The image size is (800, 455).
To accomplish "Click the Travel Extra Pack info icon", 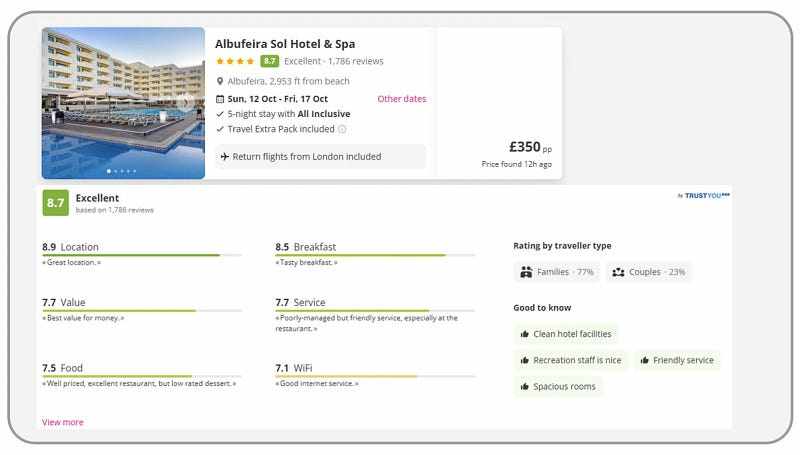I will (x=342, y=129).
